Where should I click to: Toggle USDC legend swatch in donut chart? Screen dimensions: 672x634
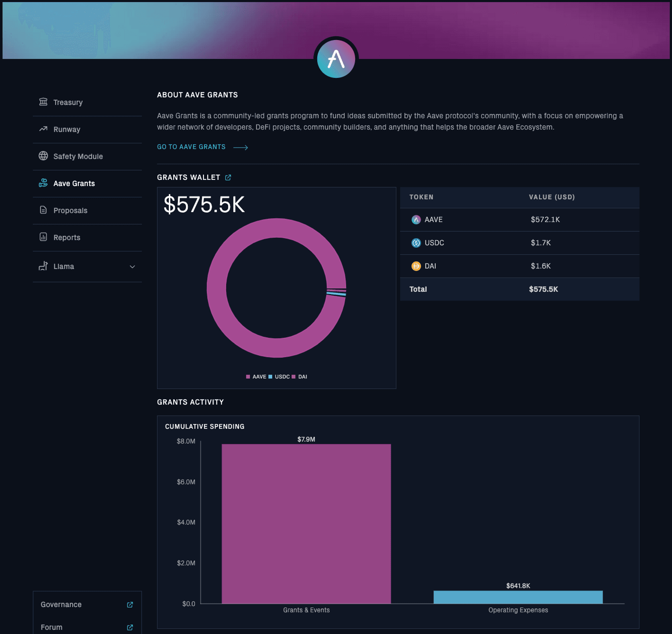[x=270, y=377]
